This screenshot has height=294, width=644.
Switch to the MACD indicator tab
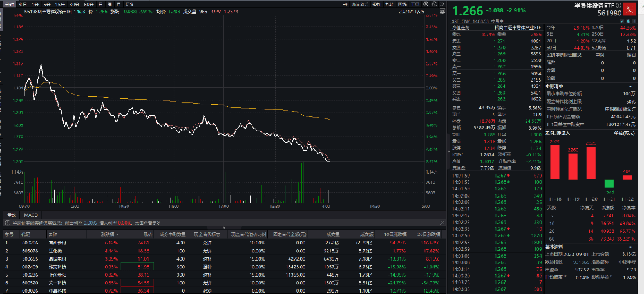pos(31,214)
